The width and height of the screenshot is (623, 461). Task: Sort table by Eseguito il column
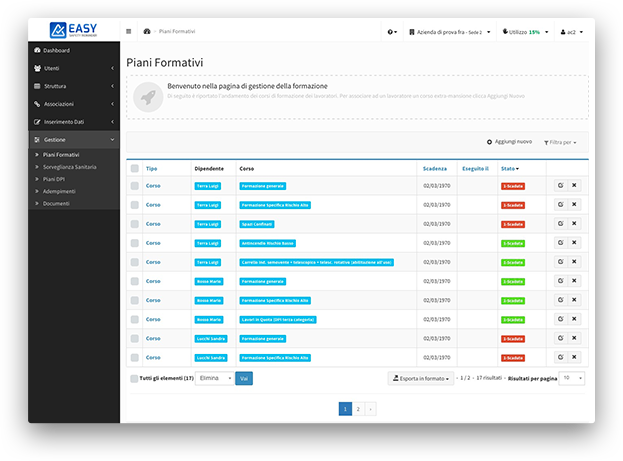[475, 169]
